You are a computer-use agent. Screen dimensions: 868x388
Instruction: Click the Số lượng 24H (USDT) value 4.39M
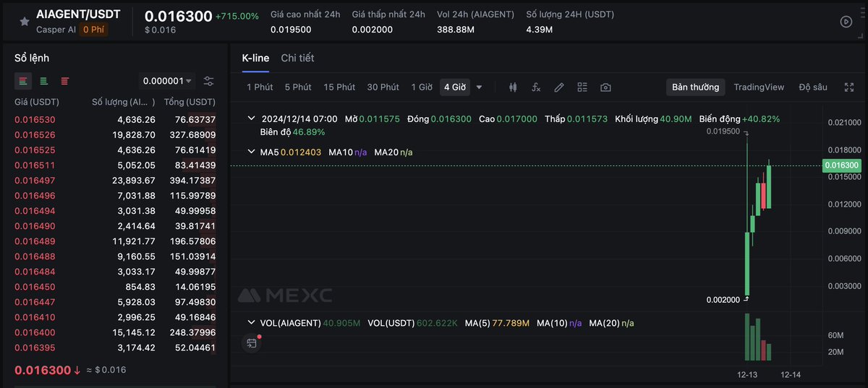click(x=540, y=30)
